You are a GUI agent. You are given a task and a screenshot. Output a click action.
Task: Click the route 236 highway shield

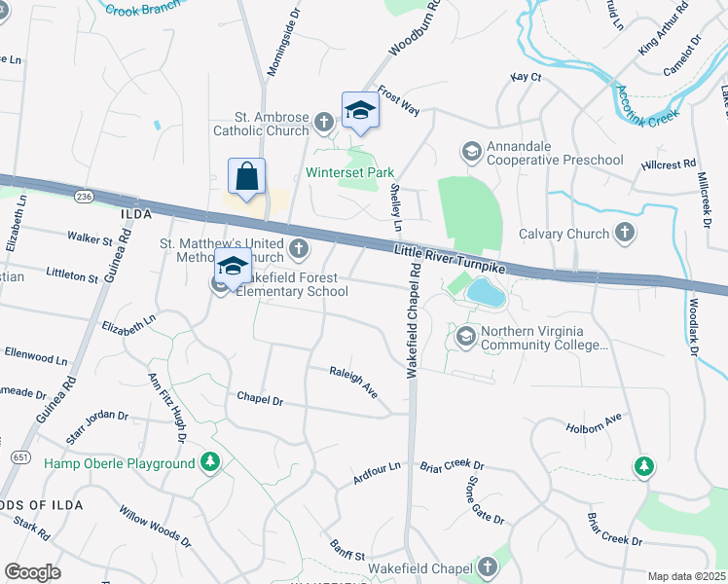point(84,197)
